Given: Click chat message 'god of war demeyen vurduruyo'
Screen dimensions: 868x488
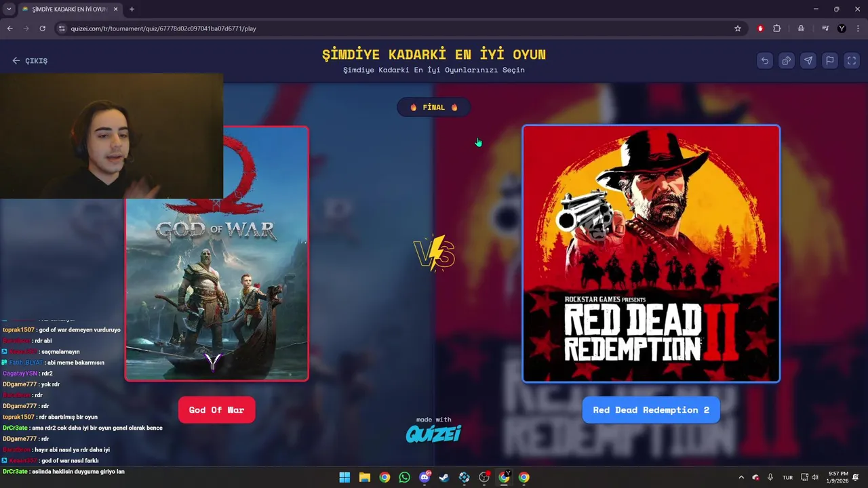Looking at the screenshot, I should (79, 330).
